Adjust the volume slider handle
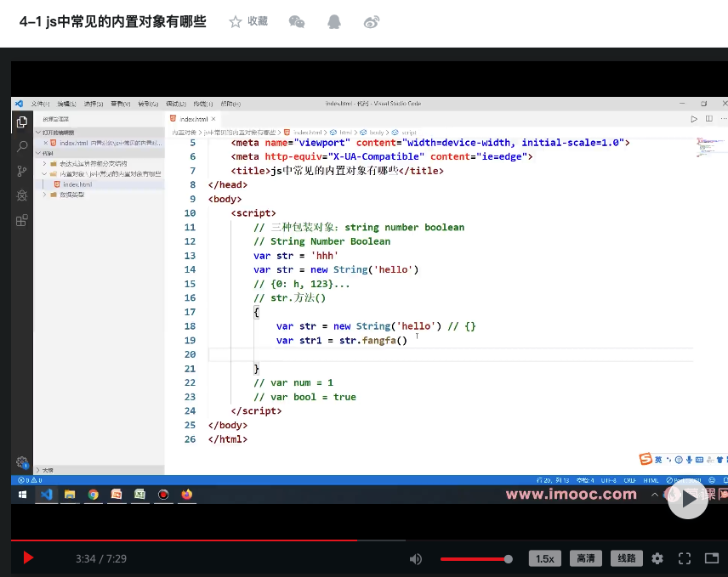 pos(509,559)
